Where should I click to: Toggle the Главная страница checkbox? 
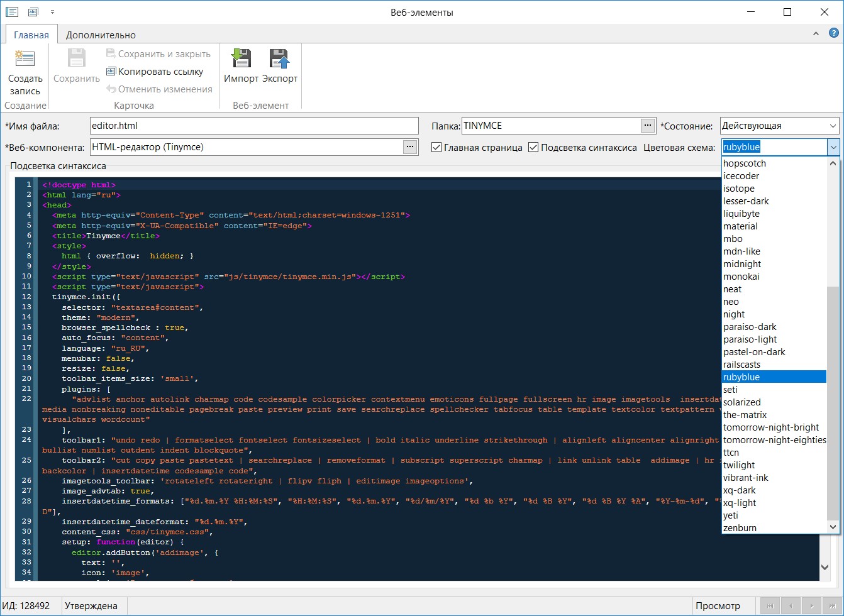click(x=436, y=148)
